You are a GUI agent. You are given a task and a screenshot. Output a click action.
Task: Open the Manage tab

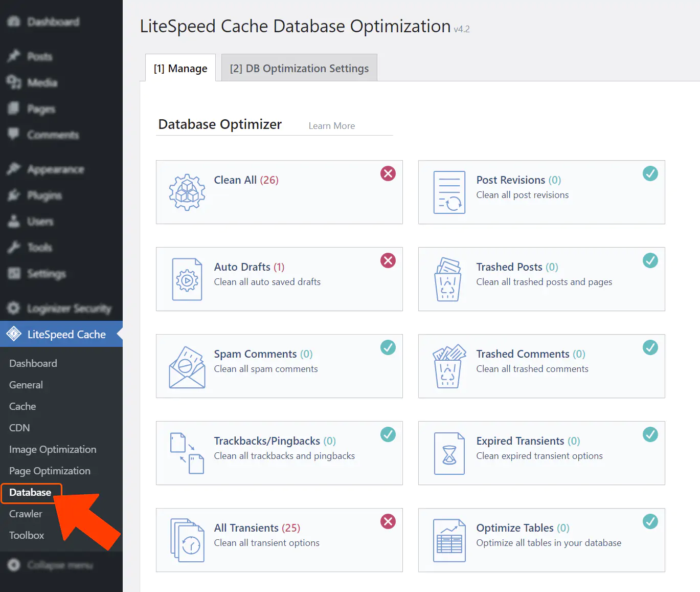pyautogui.click(x=180, y=68)
